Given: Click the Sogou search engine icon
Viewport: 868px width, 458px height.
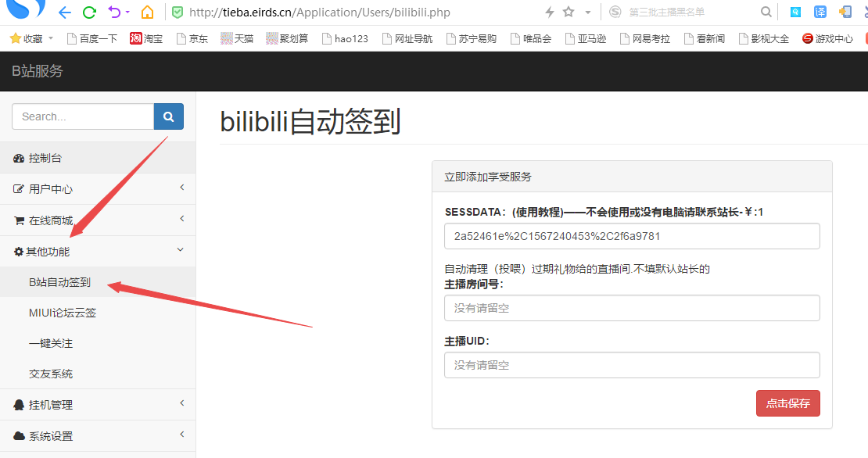Looking at the screenshot, I should coord(615,12).
